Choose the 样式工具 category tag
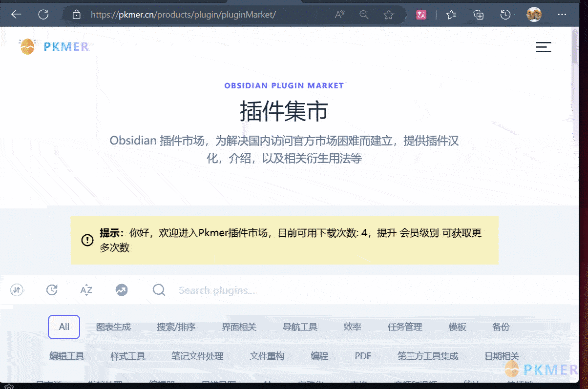The image size is (588, 389). click(128, 356)
